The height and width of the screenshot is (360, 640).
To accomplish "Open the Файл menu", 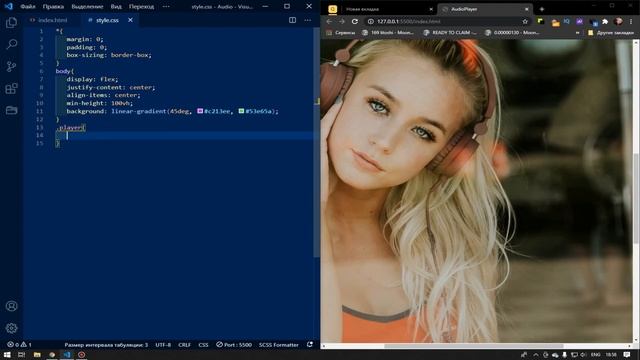I will tap(28, 7).
